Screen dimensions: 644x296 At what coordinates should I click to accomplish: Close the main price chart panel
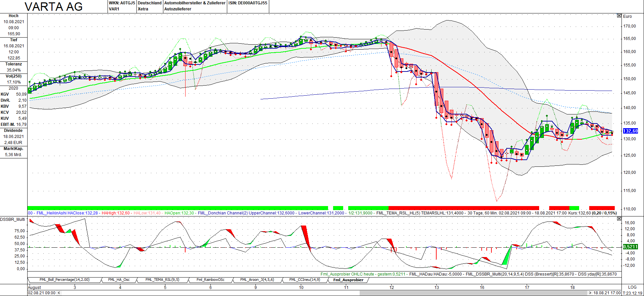pos(619,16)
